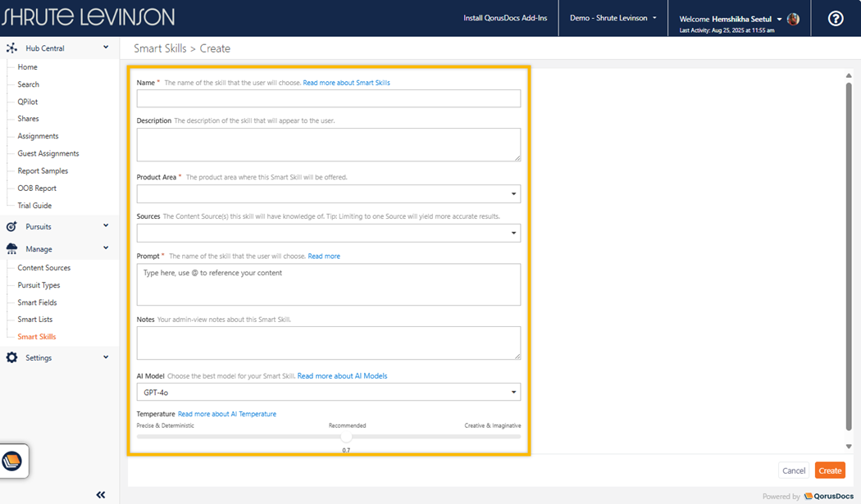
Task: Click the Pursuits target icon
Action: [x=11, y=226]
